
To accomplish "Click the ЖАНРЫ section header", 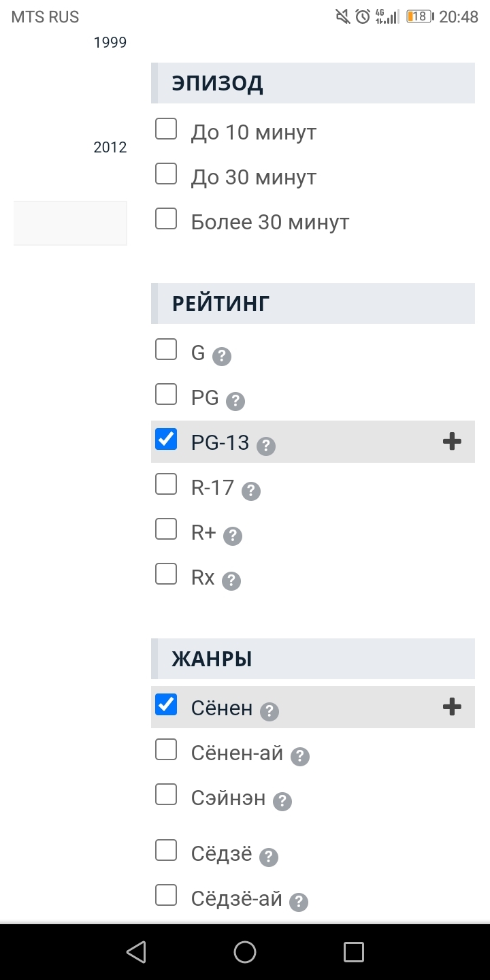I will 313,659.
